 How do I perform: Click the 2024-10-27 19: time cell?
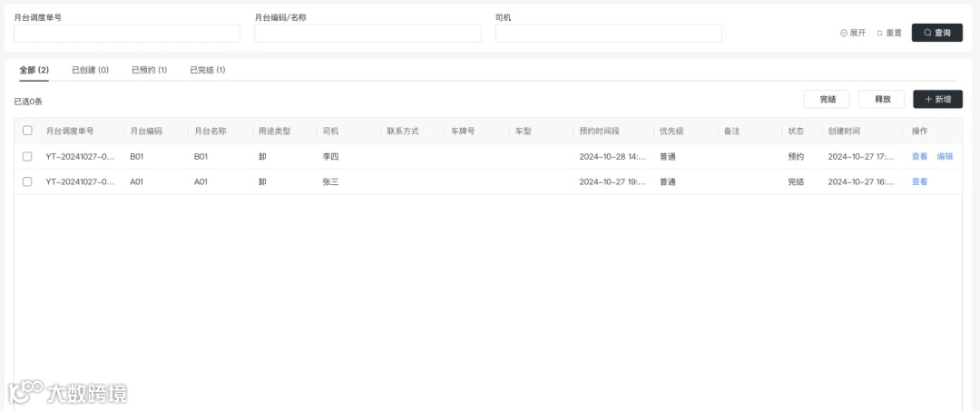(612, 181)
